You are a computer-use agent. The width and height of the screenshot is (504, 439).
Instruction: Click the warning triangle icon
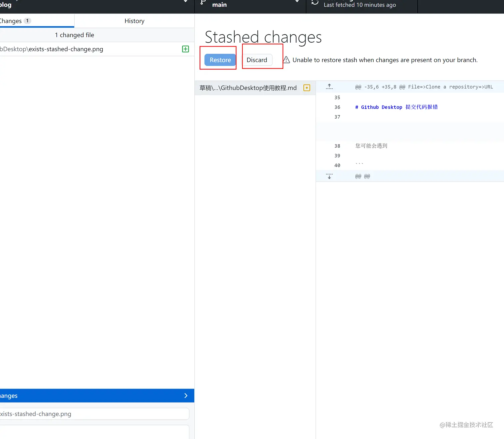pos(286,60)
